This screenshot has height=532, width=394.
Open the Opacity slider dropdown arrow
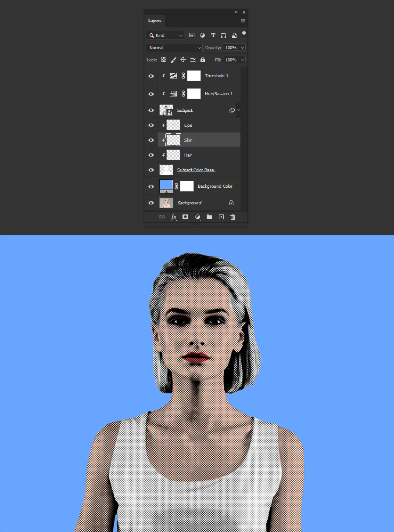(242, 47)
